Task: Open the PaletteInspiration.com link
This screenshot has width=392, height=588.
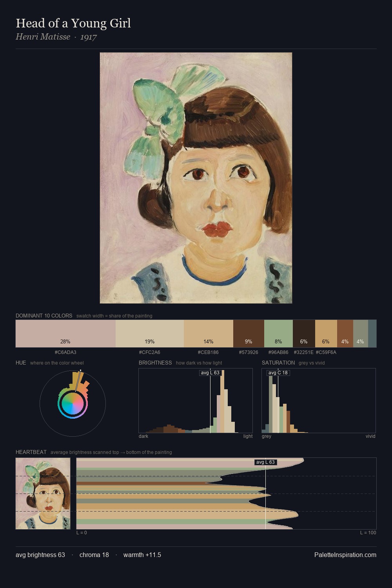Action: (x=345, y=555)
